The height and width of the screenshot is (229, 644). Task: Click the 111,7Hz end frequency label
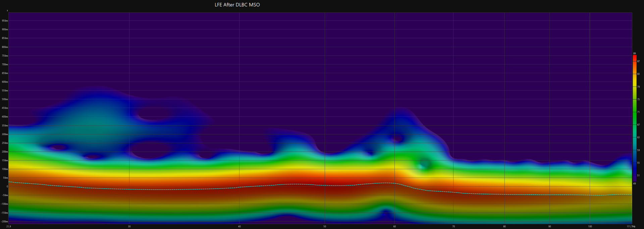tap(631, 227)
